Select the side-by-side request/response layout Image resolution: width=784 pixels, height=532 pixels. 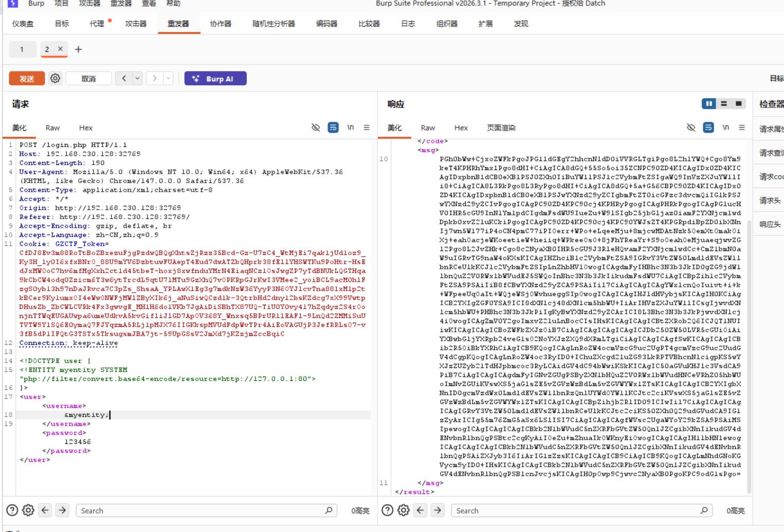[x=709, y=104]
